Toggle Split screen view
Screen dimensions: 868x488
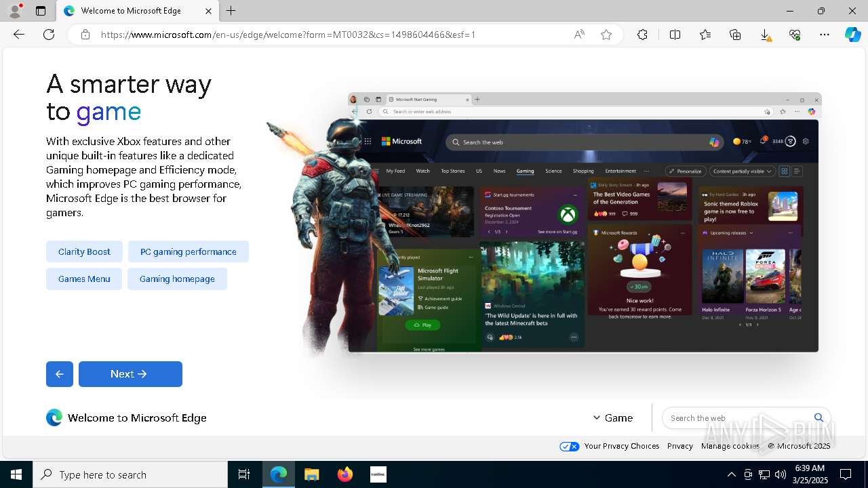(x=675, y=35)
